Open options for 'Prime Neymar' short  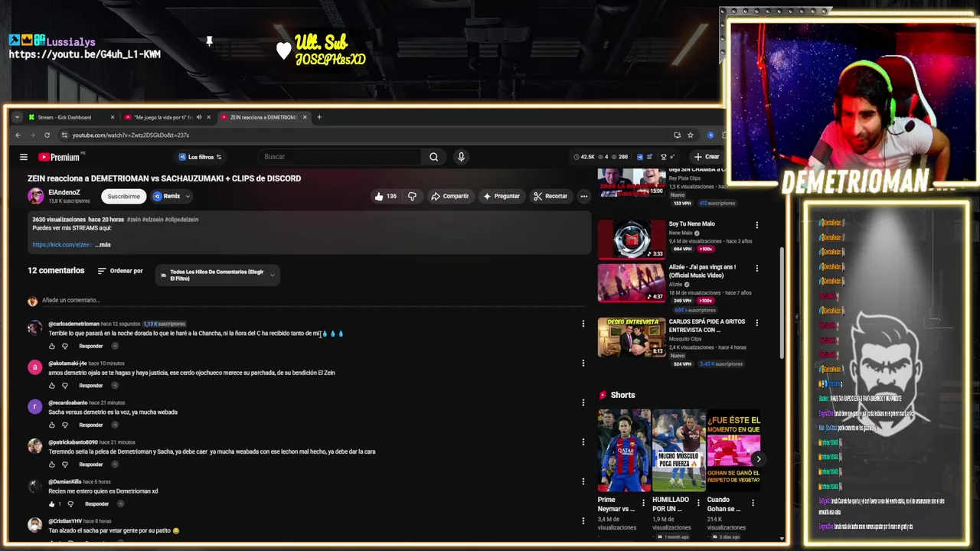point(643,503)
